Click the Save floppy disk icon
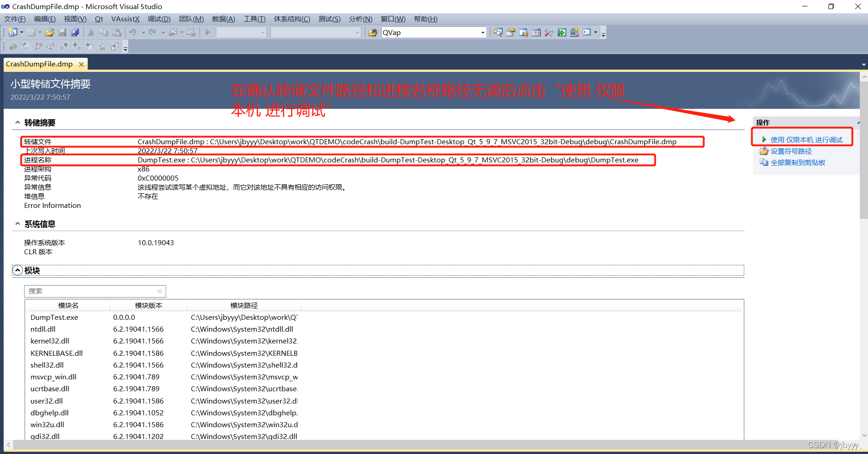The height and width of the screenshot is (454, 868). click(x=63, y=32)
